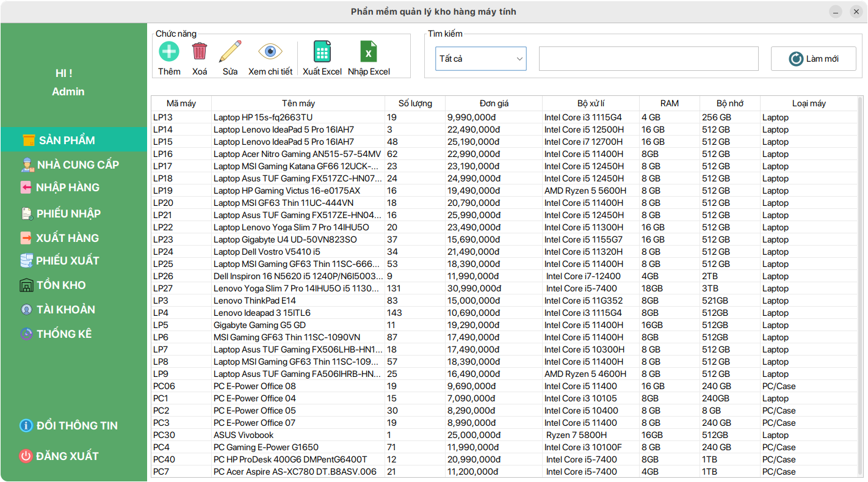
Task: Open the SẢN PHẨM section
Action: [74, 140]
